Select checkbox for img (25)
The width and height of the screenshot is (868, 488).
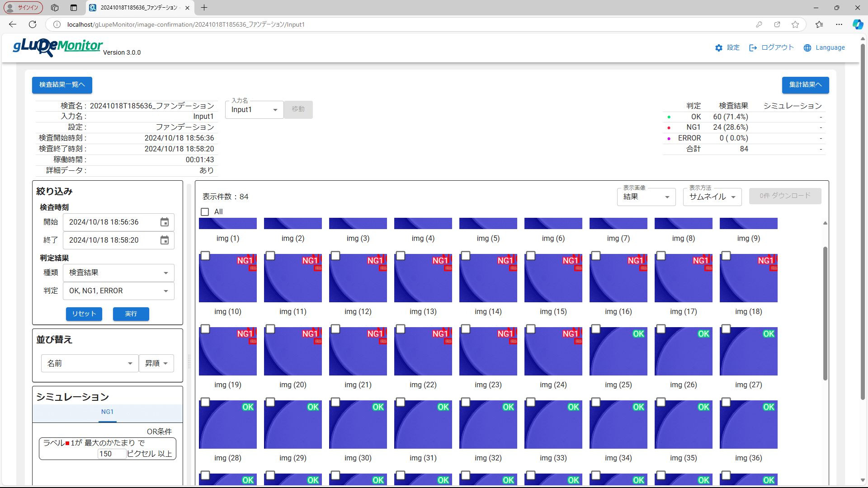(x=596, y=329)
